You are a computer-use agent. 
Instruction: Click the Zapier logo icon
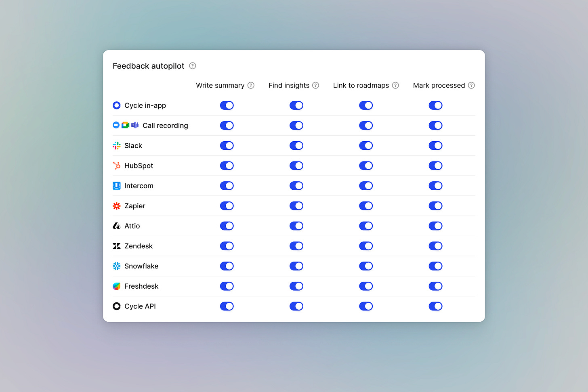pyautogui.click(x=117, y=206)
